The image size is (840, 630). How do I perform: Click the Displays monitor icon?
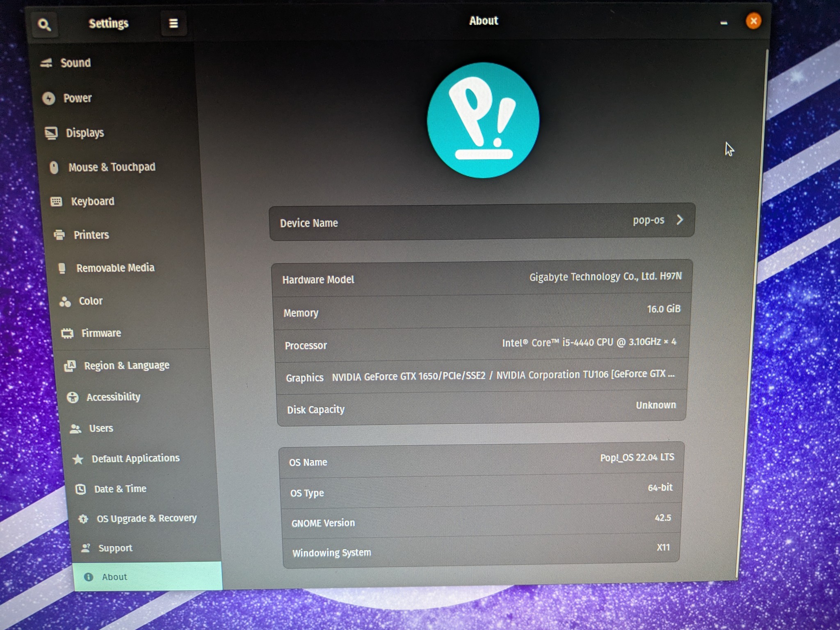tap(52, 133)
